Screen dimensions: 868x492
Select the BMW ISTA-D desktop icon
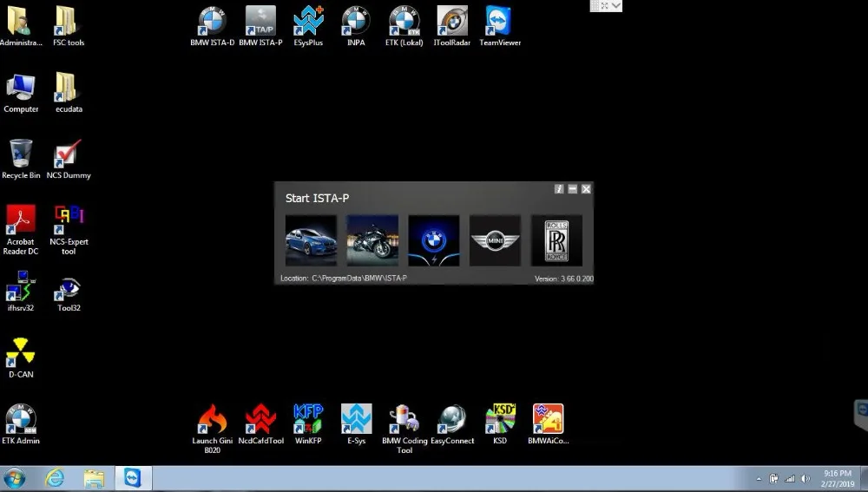(x=212, y=26)
